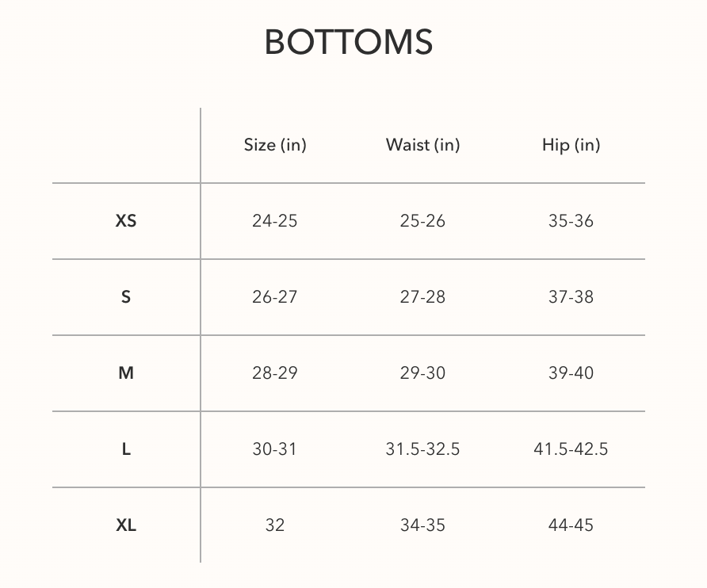Click the XS hip value 35-36
Viewport: 707px width, 588px height.
click(571, 221)
